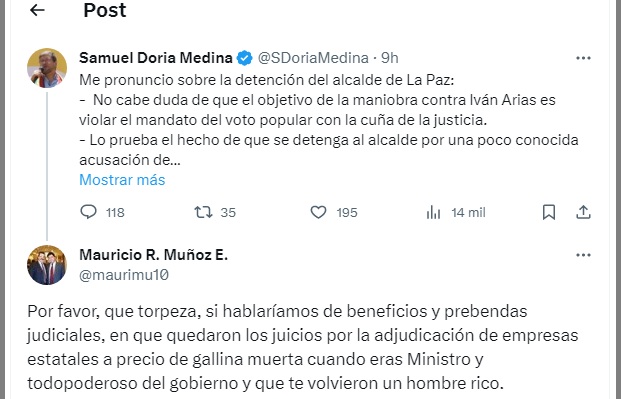Open Samuel Doria Medina's profile name
This screenshot has height=399, width=621.
tap(156, 58)
